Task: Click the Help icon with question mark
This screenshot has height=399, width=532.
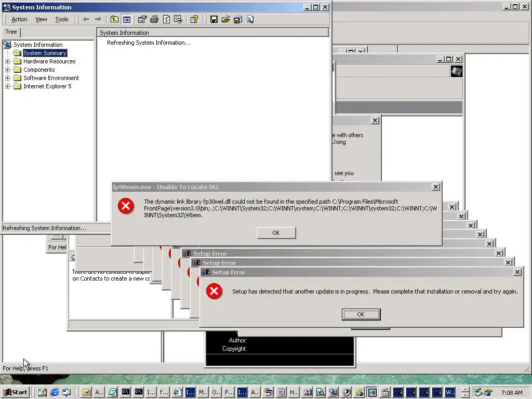Action: tap(194, 19)
